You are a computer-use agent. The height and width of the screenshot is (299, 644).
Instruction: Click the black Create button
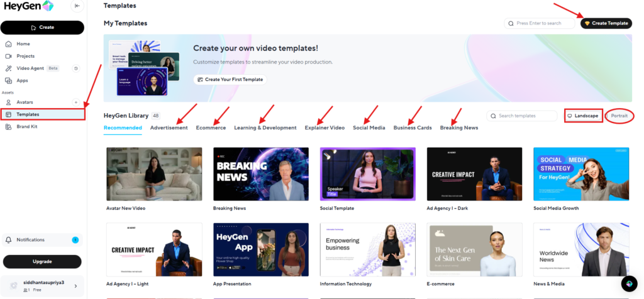click(42, 28)
